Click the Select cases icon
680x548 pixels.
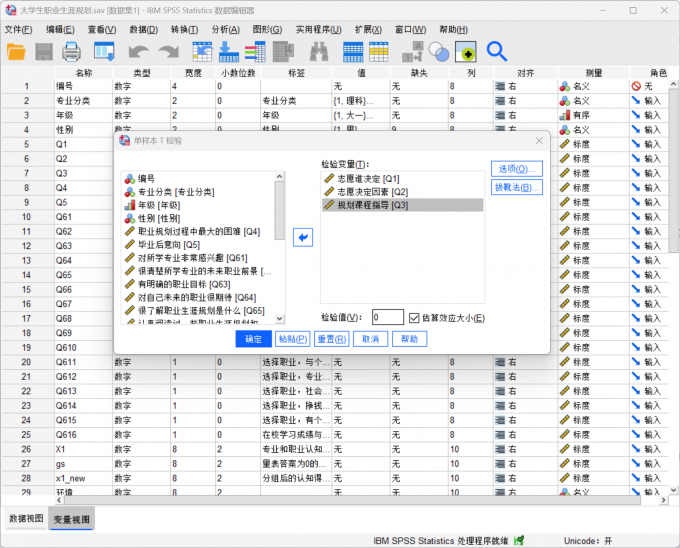[x=466, y=52]
